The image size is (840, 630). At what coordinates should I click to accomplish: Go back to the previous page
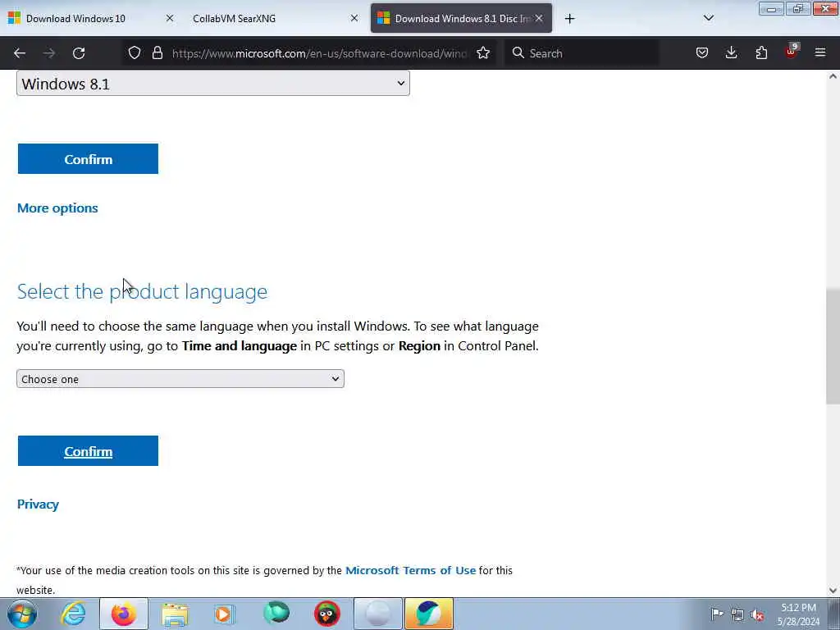tap(20, 53)
